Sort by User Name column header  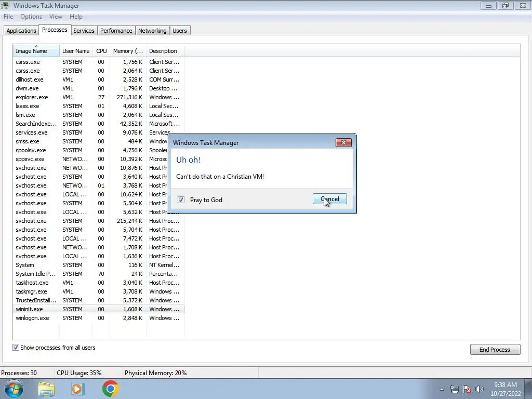tap(76, 51)
